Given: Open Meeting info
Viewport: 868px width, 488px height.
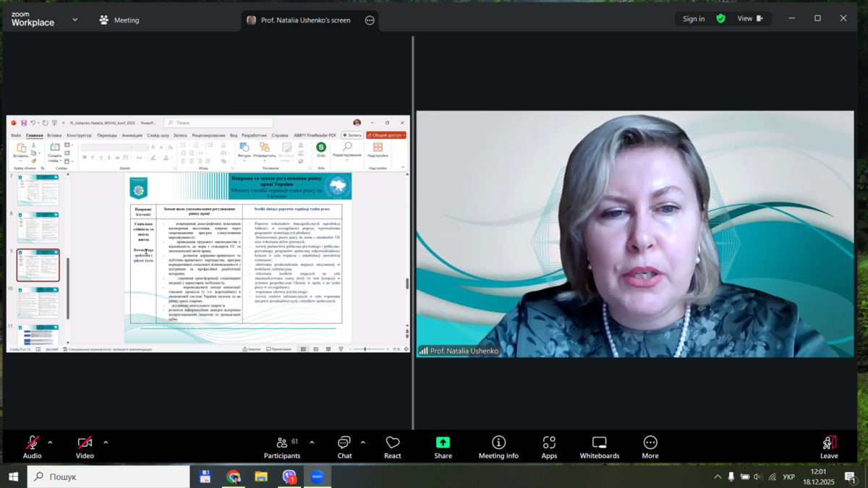Looking at the screenshot, I should coord(498,448).
